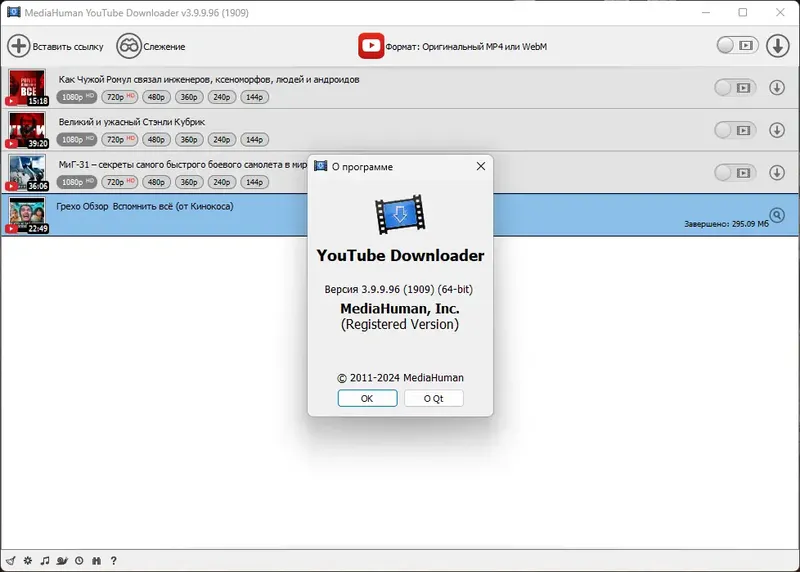Viewport: 800px width, 572px height.
Task: Select 480p for Чужой Ромул video
Action: 156,97
